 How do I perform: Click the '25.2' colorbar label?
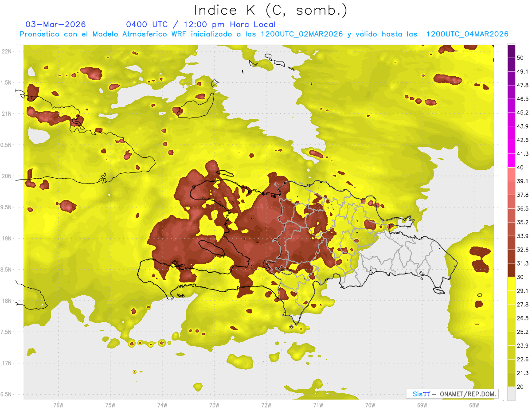523,332
